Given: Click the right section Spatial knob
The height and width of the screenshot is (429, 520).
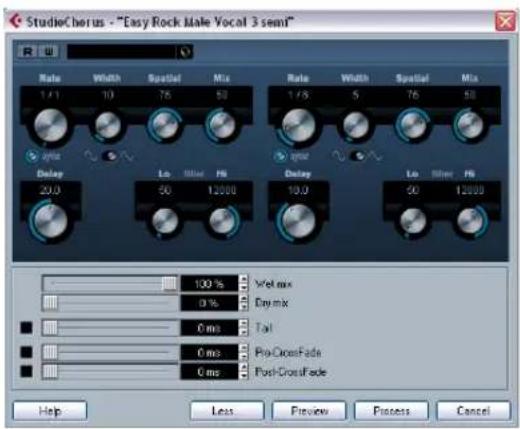Looking at the screenshot, I should point(413,125).
